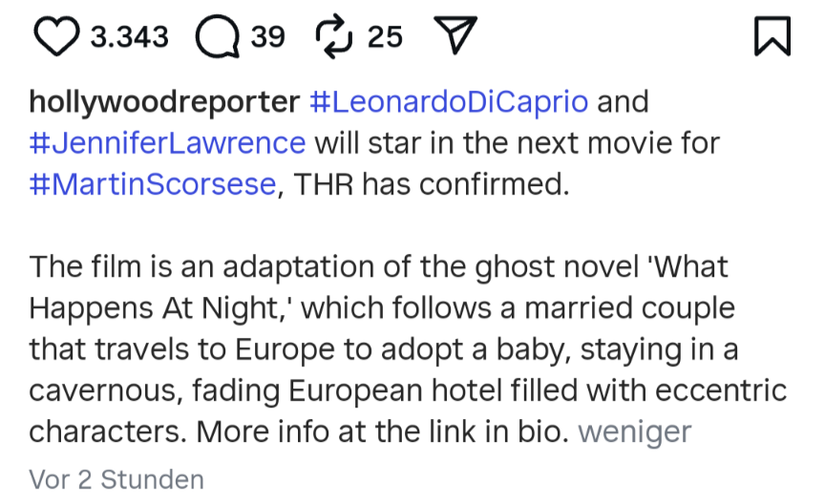Open the #JenniferLawrence hashtag
The image size is (825, 504).
point(168,143)
